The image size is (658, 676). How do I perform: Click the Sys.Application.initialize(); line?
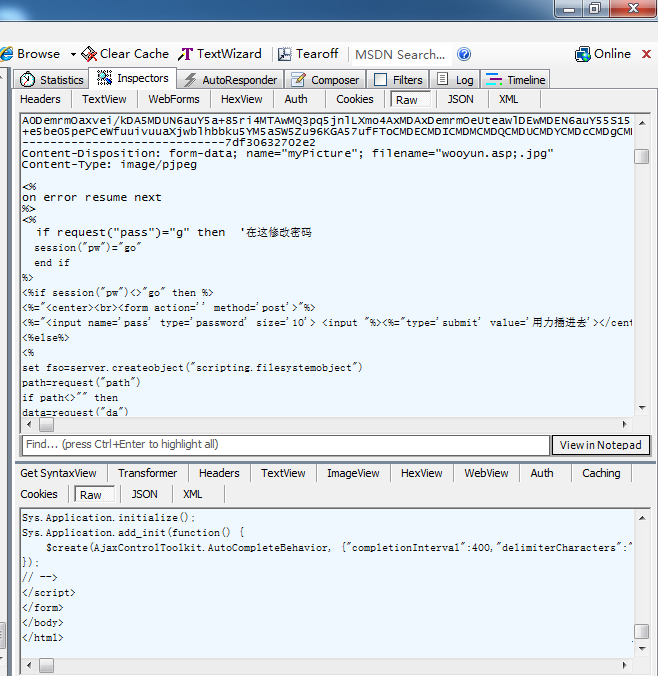click(x=109, y=518)
